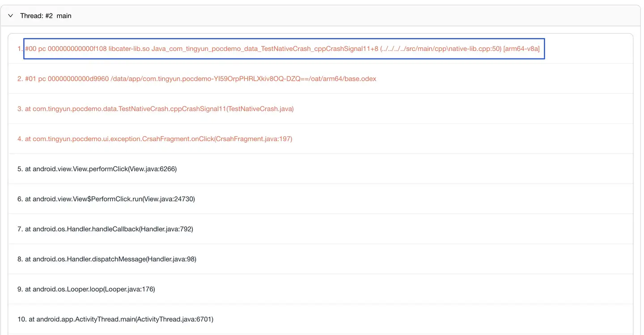This screenshot has height=335, width=644.
Task: Select the libcater-lib.so library name in frame #00
Action: tap(129, 49)
